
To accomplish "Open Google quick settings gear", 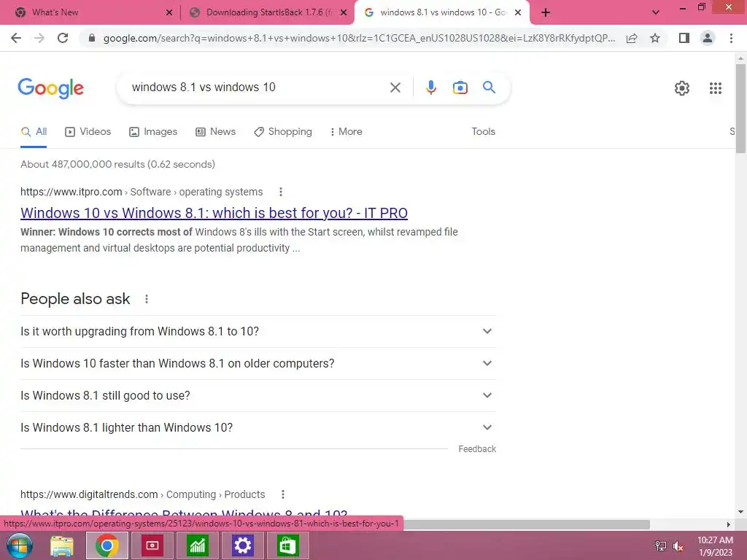I will coord(682,88).
